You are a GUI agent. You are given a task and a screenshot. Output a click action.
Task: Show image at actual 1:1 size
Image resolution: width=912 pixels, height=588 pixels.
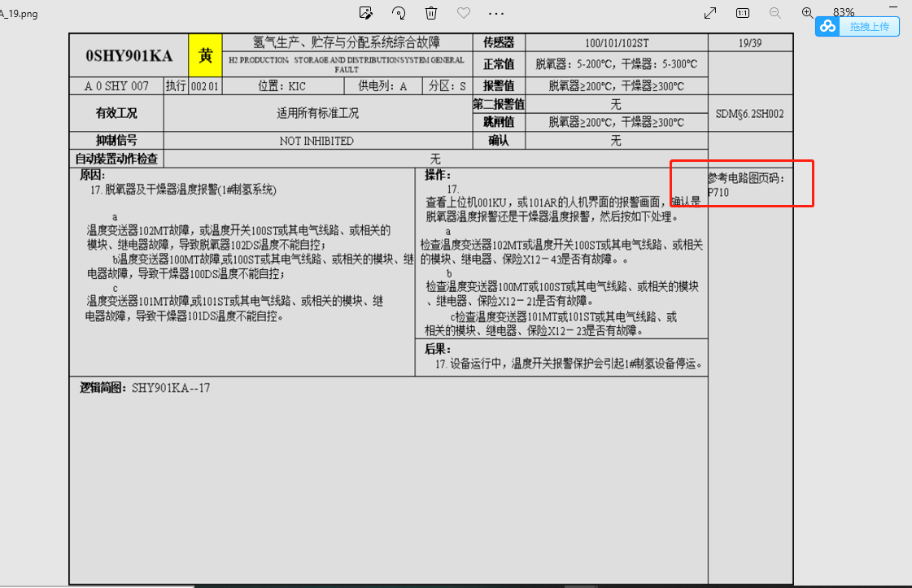[x=743, y=13]
